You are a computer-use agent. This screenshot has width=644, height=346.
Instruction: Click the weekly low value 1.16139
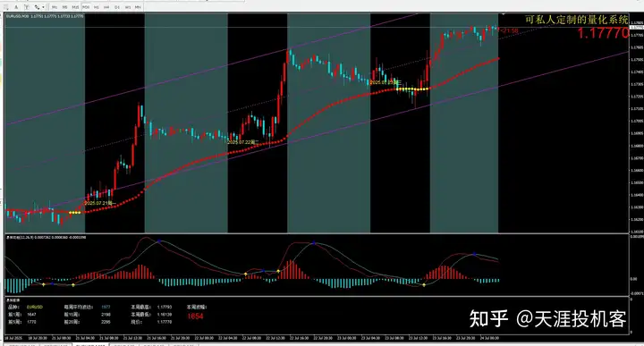165,315
